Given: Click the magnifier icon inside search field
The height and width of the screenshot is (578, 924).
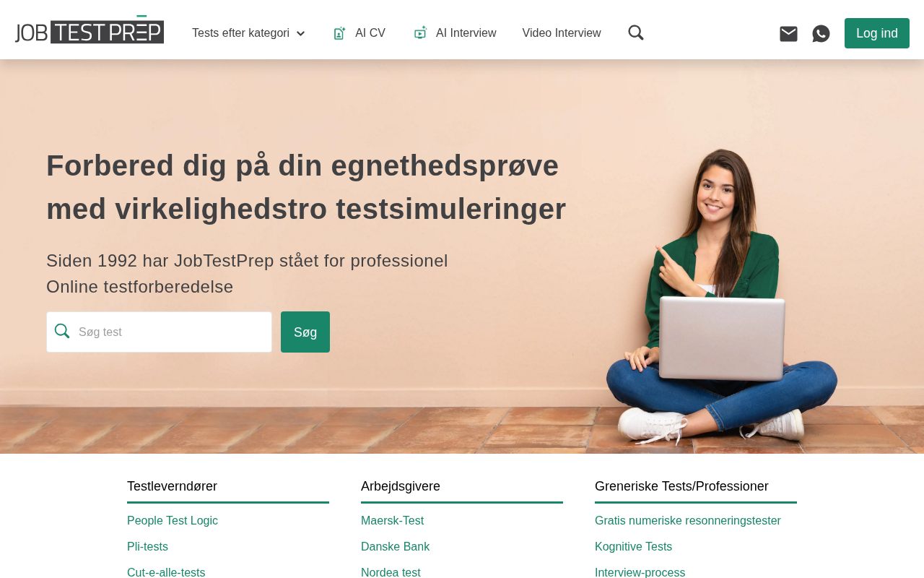Looking at the screenshot, I should coord(62,331).
